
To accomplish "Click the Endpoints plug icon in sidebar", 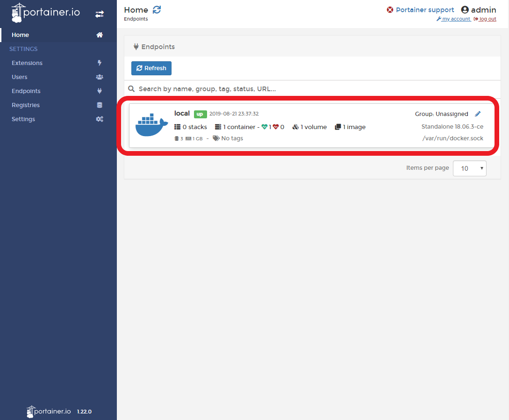I will (100, 91).
